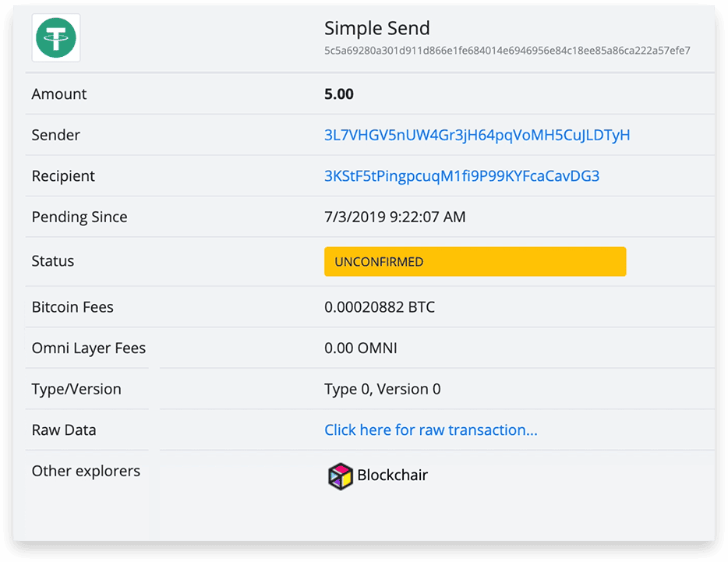Click the Raw Data row label
This screenshot has height=562, width=728.
[x=64, y=430]
